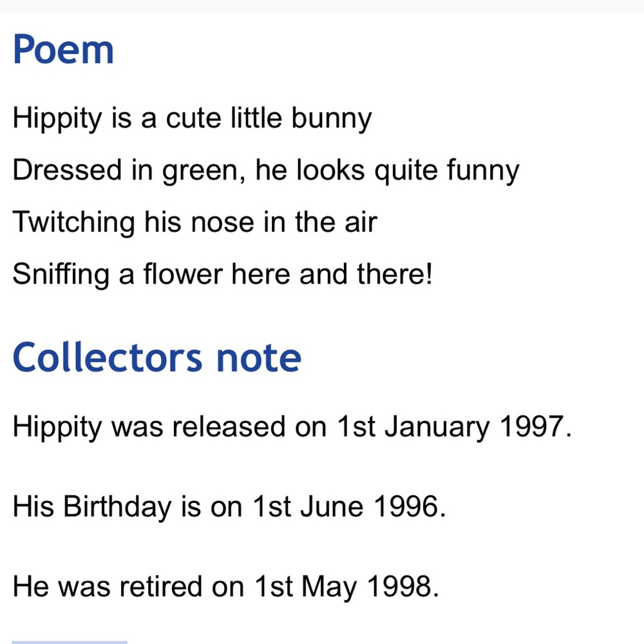The height and width of the screenshot is (644, 644).
Task: Click the word Hippity in the poem's first line
Action: pos(57,118)
